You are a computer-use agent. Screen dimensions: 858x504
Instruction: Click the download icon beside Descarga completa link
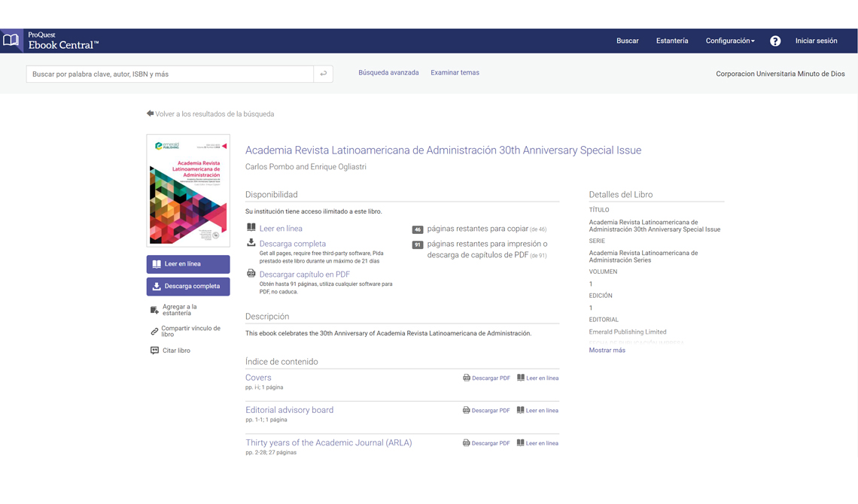coord(251,243)
